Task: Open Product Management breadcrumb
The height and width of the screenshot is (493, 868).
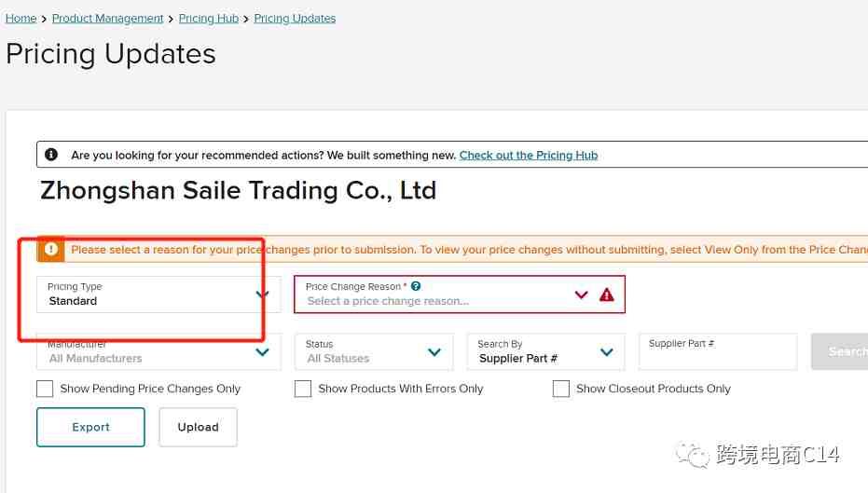Action: click(x=107, y=19)
